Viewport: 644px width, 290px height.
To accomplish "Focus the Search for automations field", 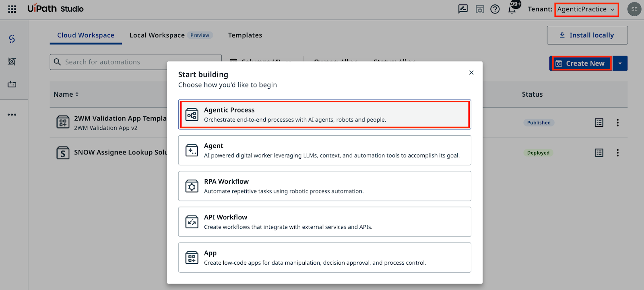I will coord(136,62).
